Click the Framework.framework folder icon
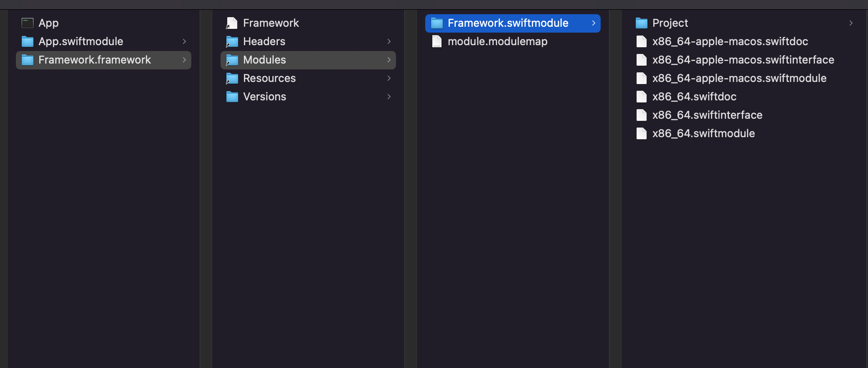The image size is (868, 368). point(28,60)
